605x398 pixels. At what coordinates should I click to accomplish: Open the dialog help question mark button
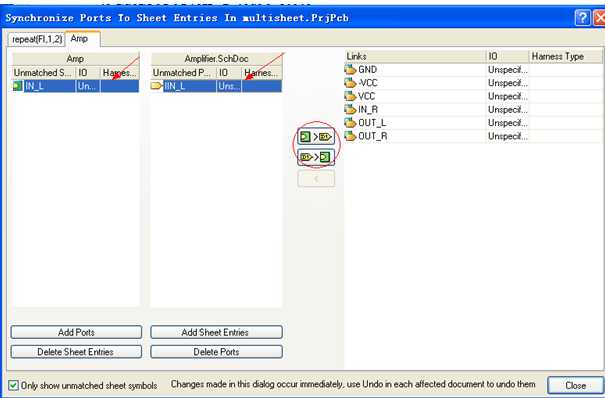583,18
